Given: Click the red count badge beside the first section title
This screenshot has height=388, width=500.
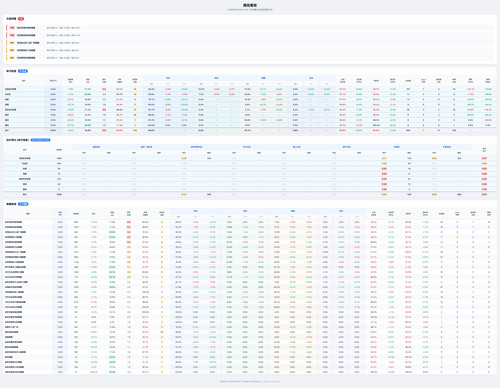Looking at the screenshot, I should point(21,19).
